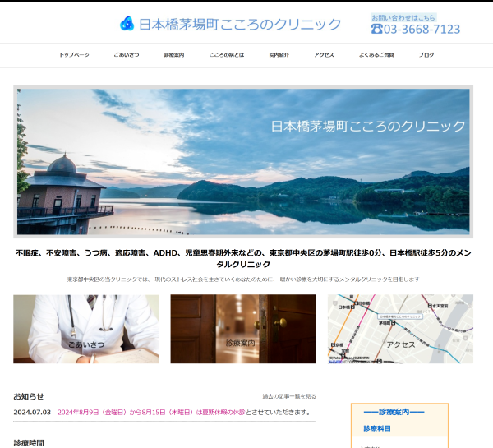Go to the 診療案内 navigation menu item
The height and width of the screenshot is (448, 493).
coord(174,55)
